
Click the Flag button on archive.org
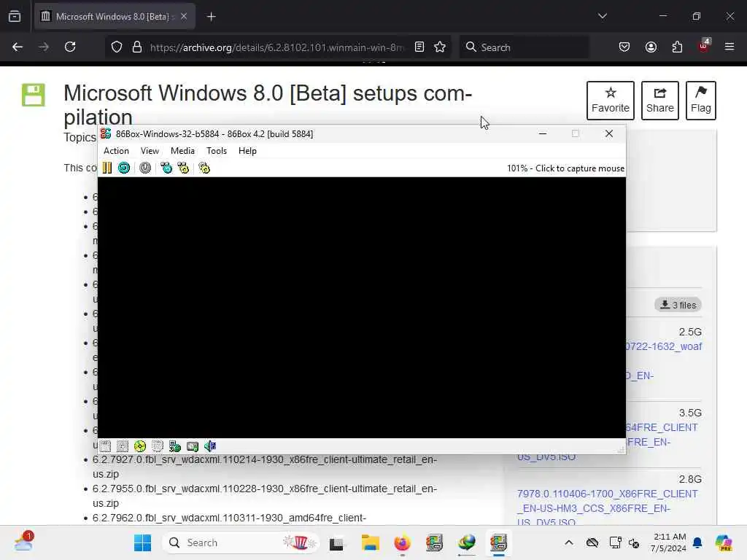pyautogui.click(x=701, y=101)
